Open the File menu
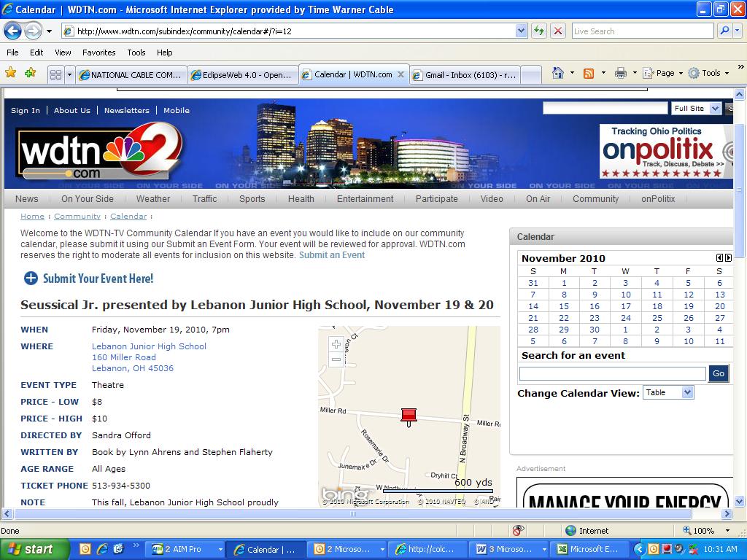This screenshot has height=560, width=747. coord(13,52)
